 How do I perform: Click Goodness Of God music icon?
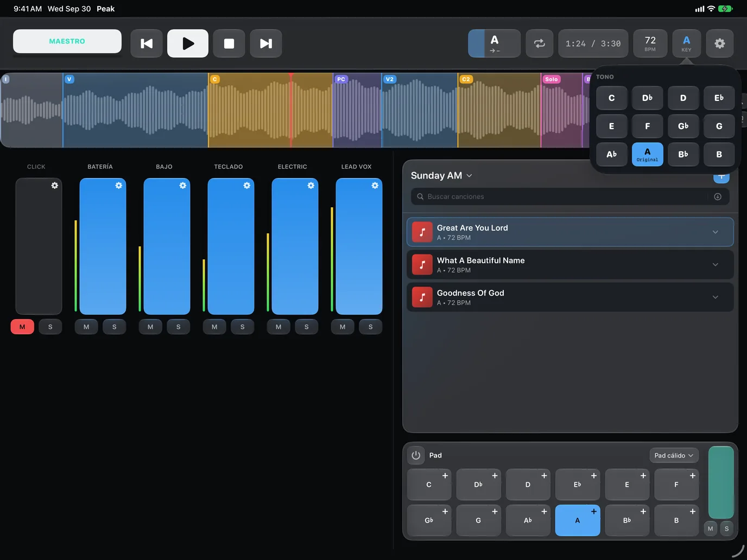[x=422, y=297]
